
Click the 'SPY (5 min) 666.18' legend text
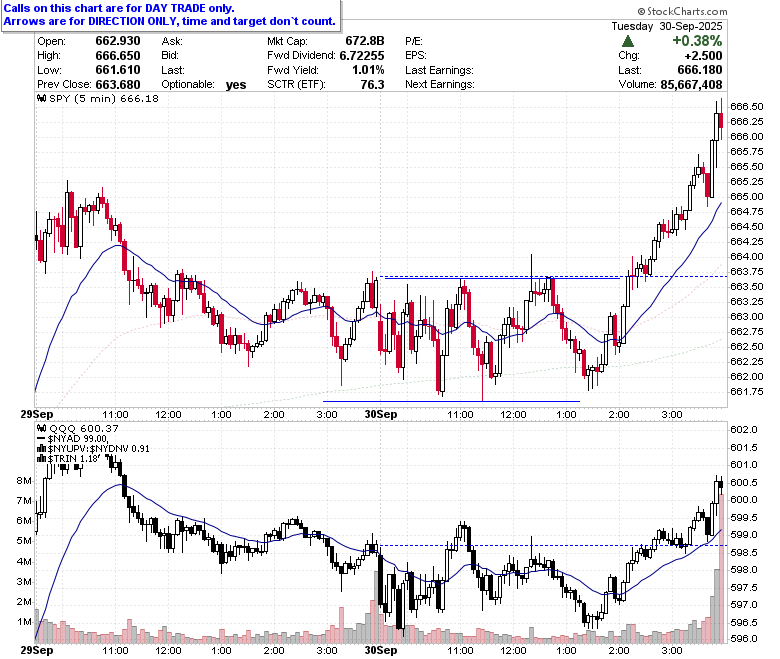[104, 98]
